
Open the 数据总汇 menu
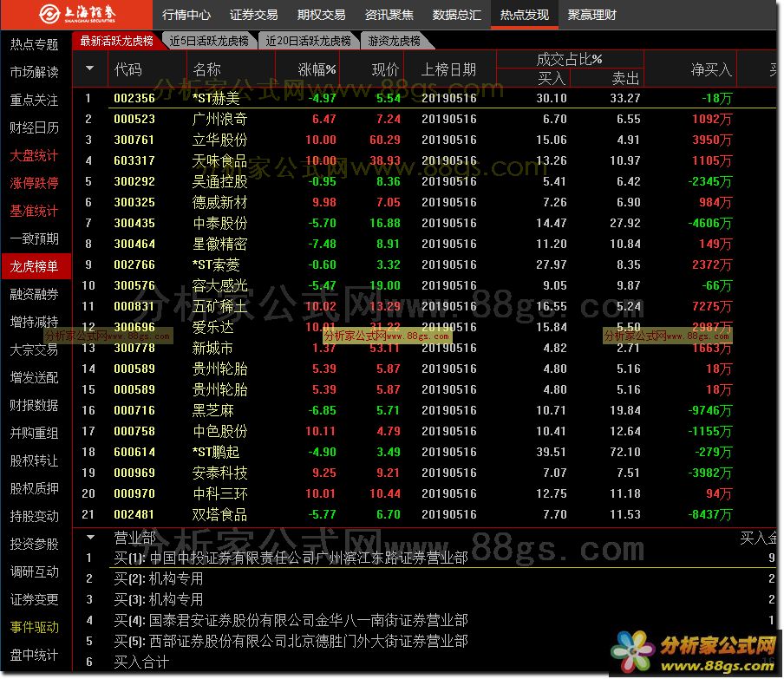coord(456,15)
